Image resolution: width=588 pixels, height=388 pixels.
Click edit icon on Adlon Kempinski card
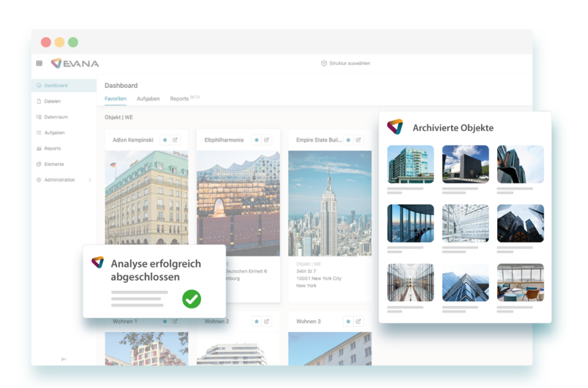[x=176, y=139]
